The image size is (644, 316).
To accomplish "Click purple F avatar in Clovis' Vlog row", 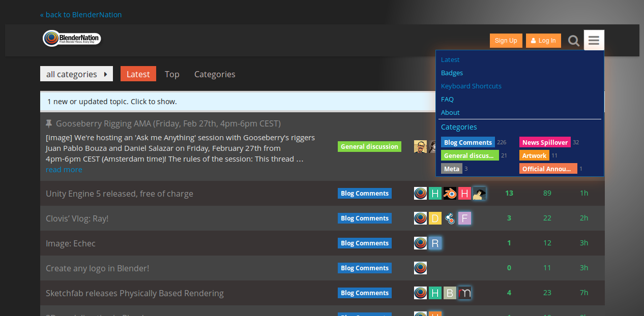I will click(464, 218).
